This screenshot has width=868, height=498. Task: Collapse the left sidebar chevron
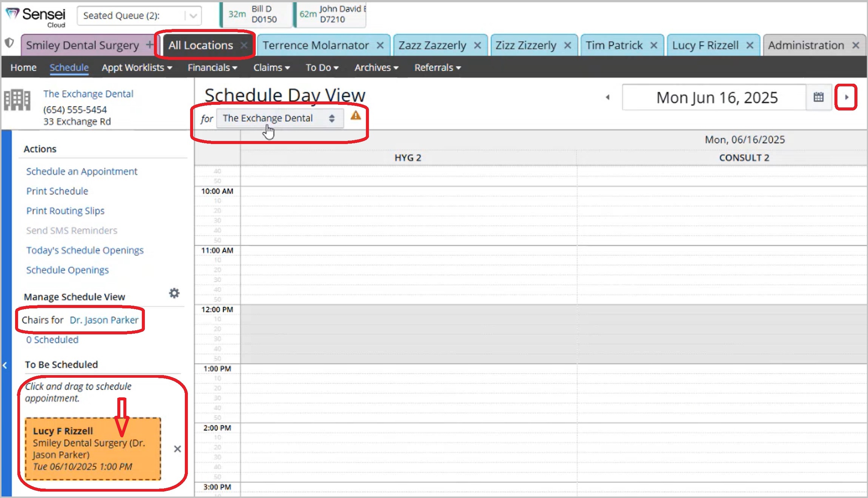5,365
